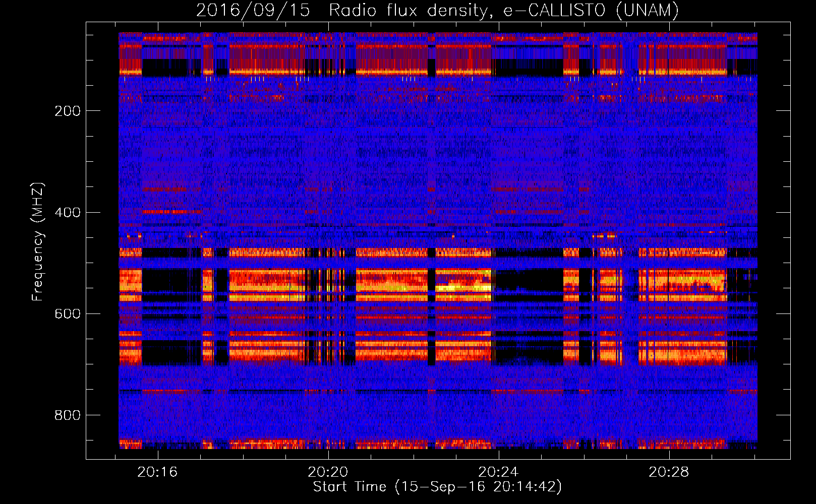Click the date '2016/09/15' in the title
816x504 pixels.
tap(253, 11)
